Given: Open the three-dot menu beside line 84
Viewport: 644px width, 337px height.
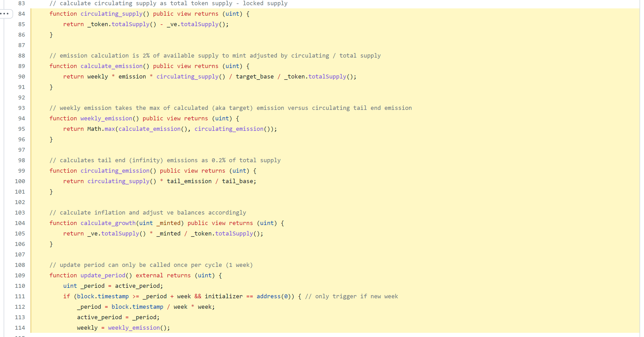Looking at the screenshot, I should [5, 14].
